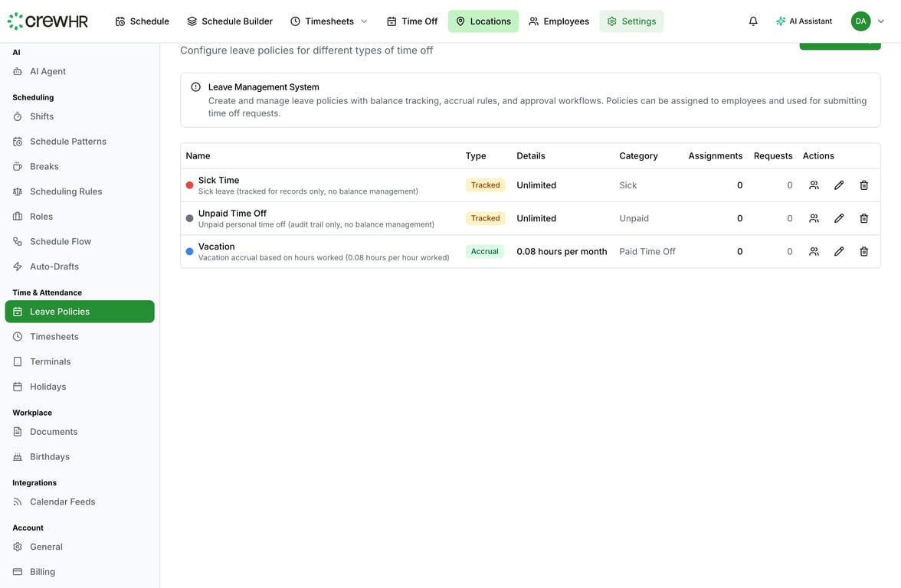Edit the Vacation policy pencil icon
This screenshot has width=901, height=588.
[839, 251]
